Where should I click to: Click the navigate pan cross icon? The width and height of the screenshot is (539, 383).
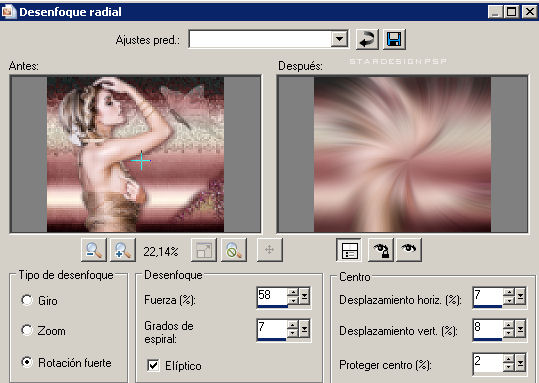click(270, 250)
